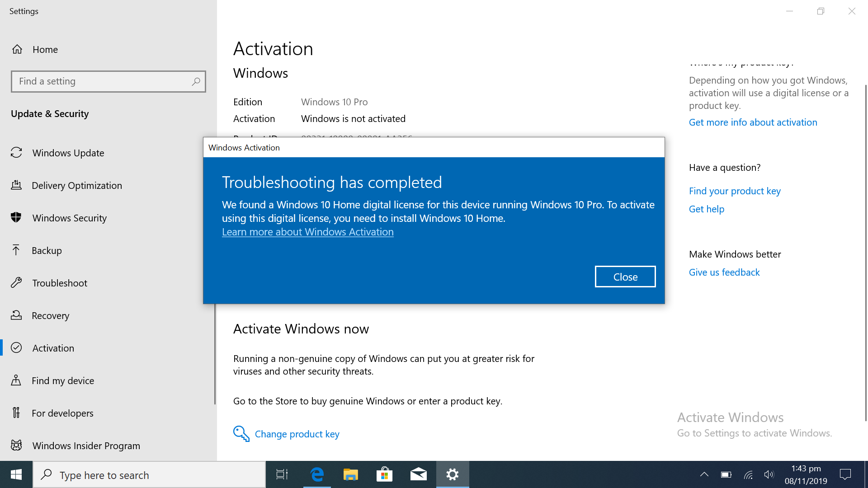Close the troubleshooting dialog with Close button
Screen dimensions: 868x488
pyautogui.click(x=625, y=277)
